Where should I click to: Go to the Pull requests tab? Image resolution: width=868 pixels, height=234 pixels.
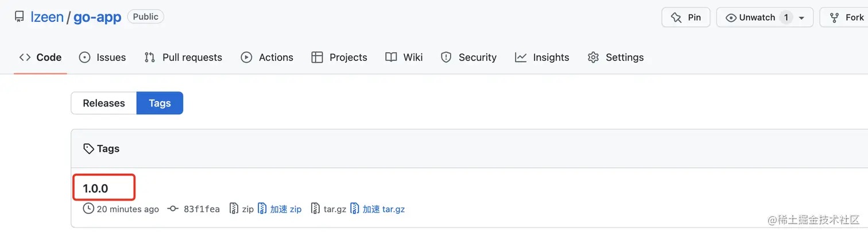(183, 57)
